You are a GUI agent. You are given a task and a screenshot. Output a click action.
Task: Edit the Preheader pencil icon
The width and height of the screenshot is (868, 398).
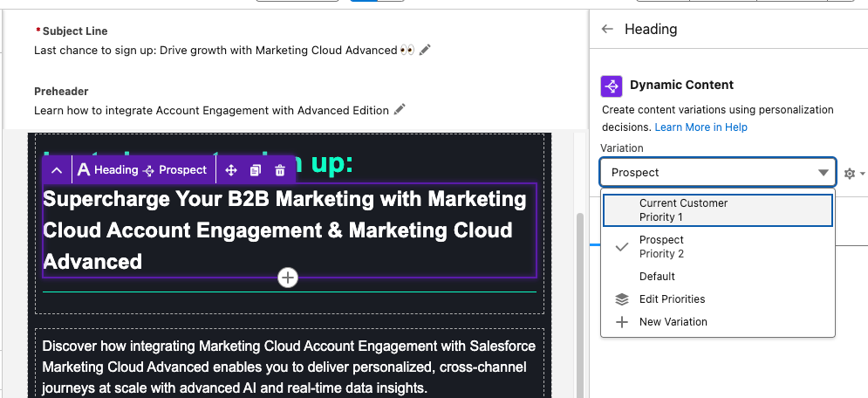[x=400, y=110]
